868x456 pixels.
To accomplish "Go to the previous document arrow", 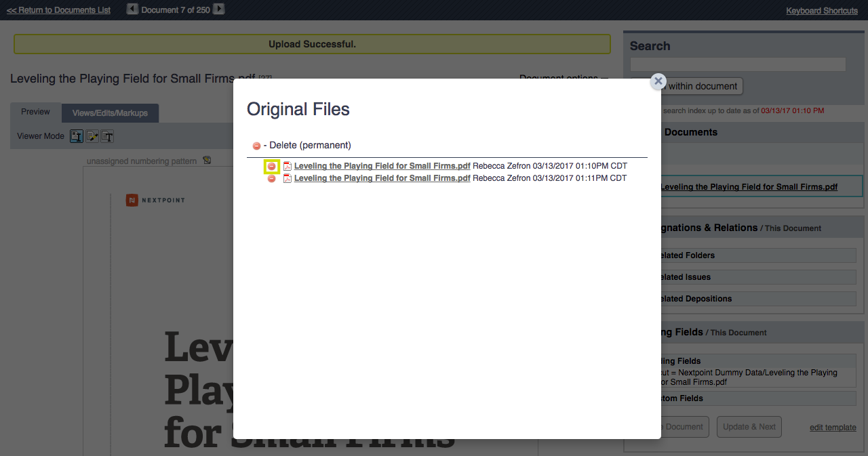I will [x=132, y=9].
